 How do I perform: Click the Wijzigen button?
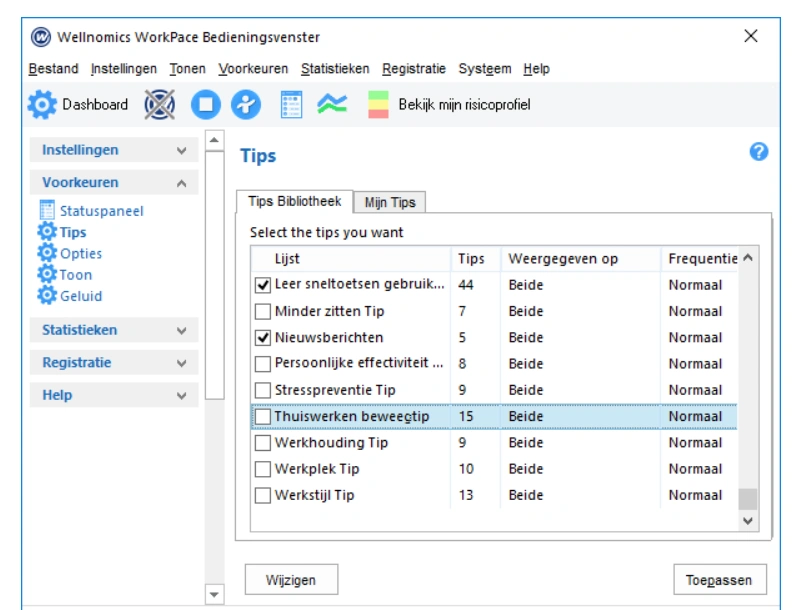click(x=291, y=580)
